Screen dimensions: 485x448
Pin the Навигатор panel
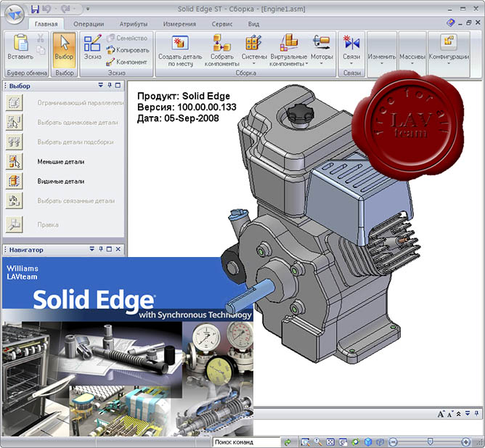tap(100, 249)
